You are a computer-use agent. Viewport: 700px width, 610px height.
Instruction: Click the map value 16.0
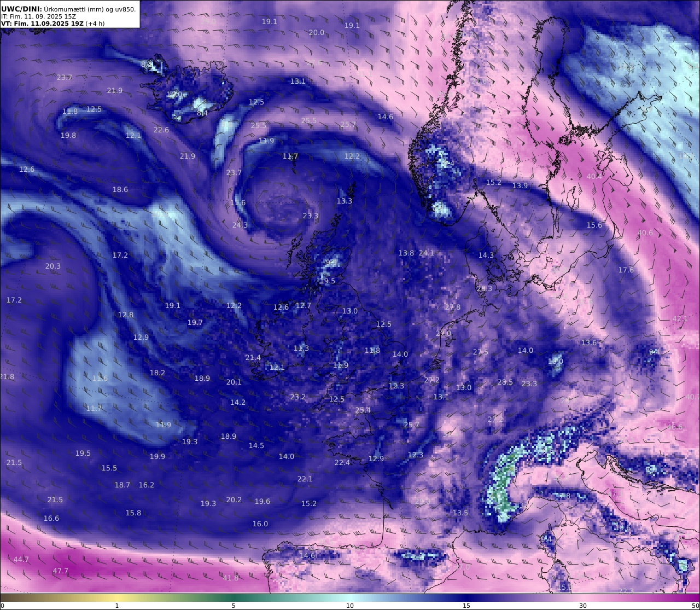[x=260, y=524]
